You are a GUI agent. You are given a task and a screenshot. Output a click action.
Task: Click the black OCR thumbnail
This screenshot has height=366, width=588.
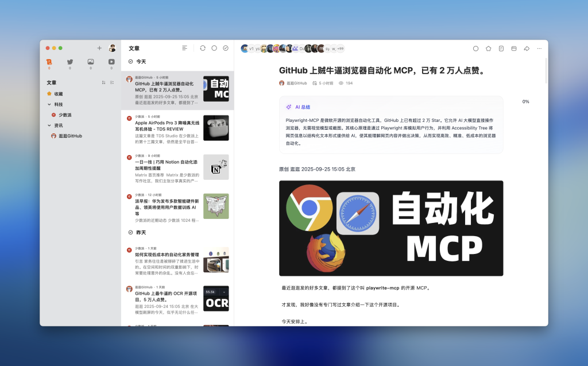point(216,298)
